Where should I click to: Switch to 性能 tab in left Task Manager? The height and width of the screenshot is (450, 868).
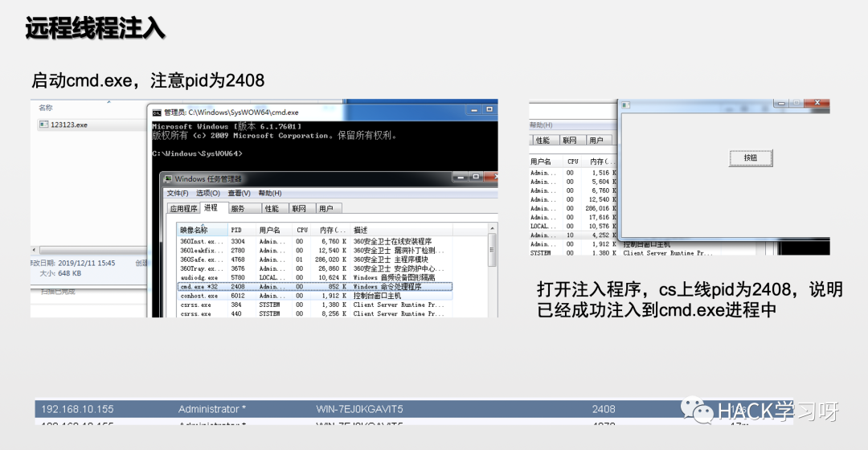[x=275, y=209]
